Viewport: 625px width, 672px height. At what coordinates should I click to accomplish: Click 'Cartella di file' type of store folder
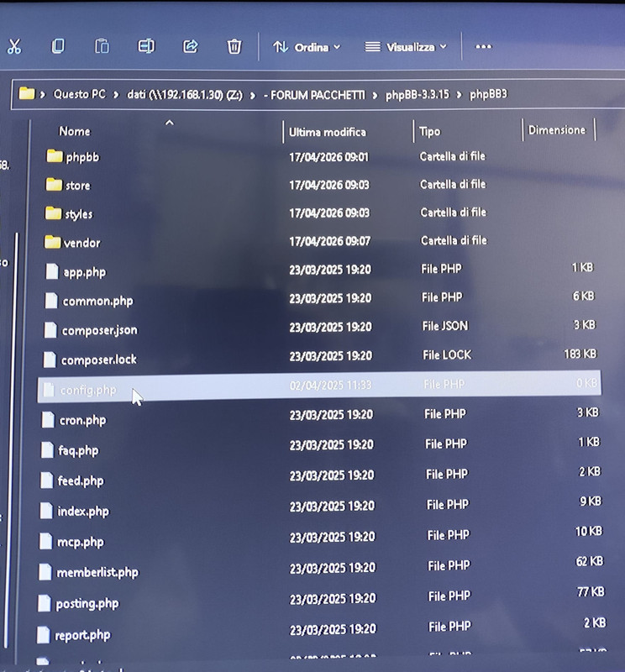pyautogui.click(x=453, y=184)
